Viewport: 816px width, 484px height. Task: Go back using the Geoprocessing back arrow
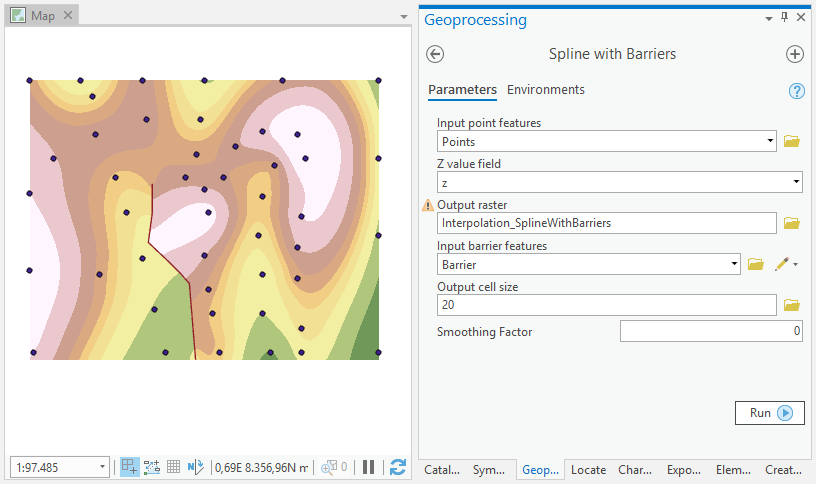(435, 54)
